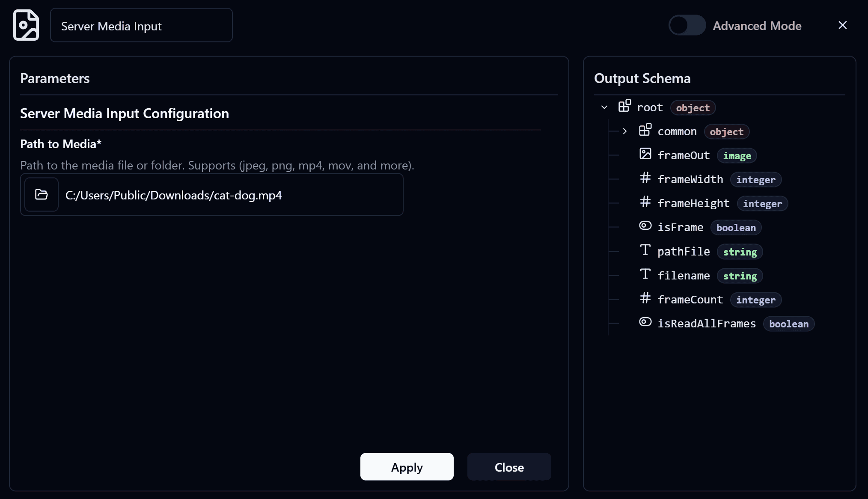This screenshot has height=499, width=868.
Task: Close the dialog with the X icon
Action: [842, 25]
